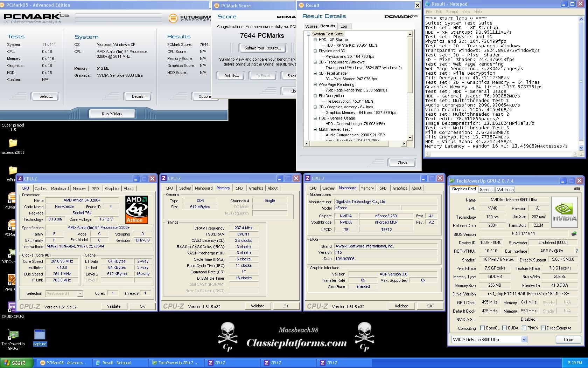Image resolution: width=588 pixels, height=368 pixels.
Task: Open the File menu in Notepad
Action: coord(429,12)
